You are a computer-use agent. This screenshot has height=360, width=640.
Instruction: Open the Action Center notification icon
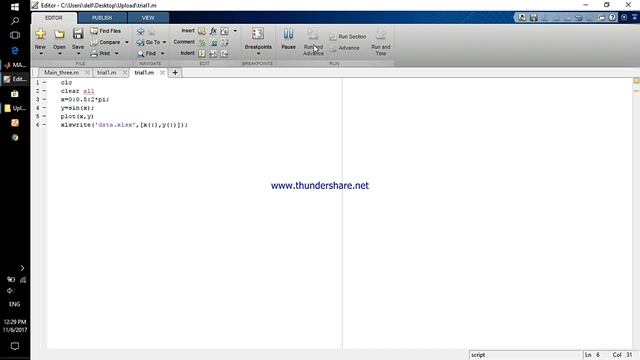15,347
